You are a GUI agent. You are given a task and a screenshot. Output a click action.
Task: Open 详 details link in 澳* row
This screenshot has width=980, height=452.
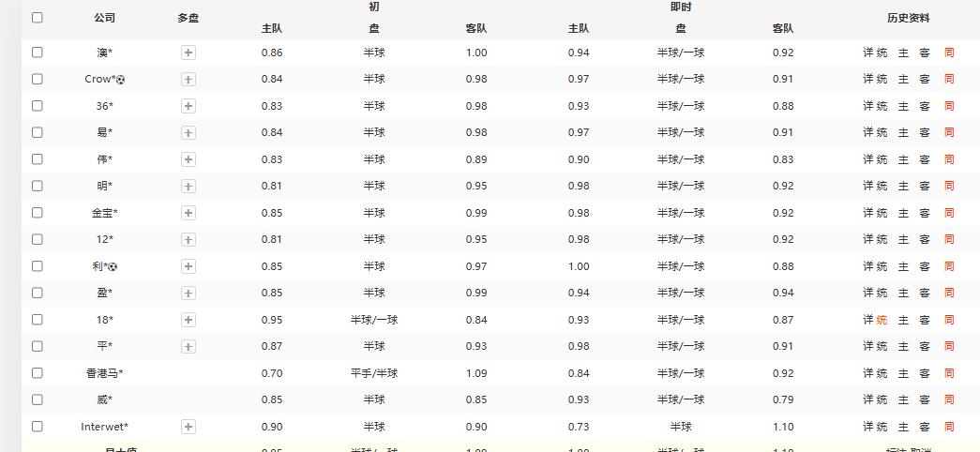868,53
